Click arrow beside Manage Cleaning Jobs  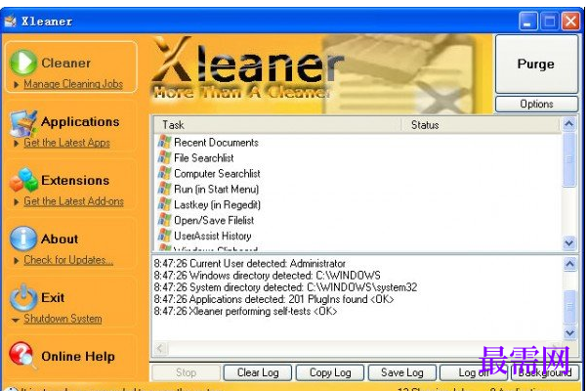click(17, 85)
